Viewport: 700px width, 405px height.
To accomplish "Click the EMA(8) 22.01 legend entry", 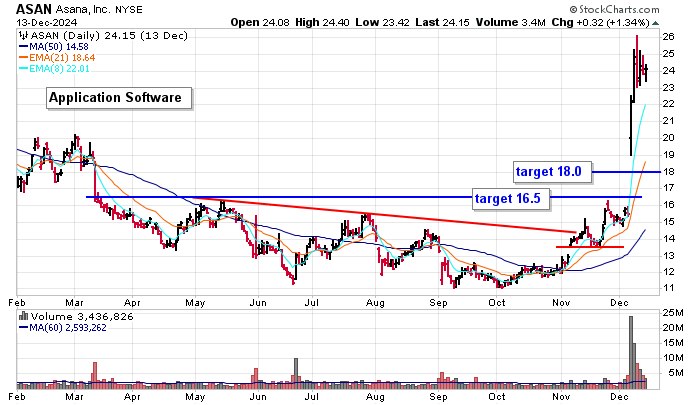I will click(54, 69).
